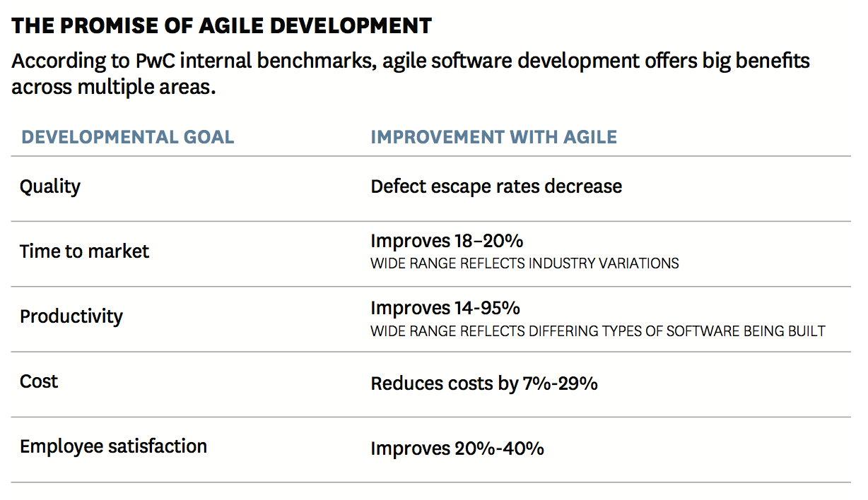Click "Defect escape rates decrease" text
This screenshot has width=868, height=500.
pyautogui.click(x=496, y=186)
